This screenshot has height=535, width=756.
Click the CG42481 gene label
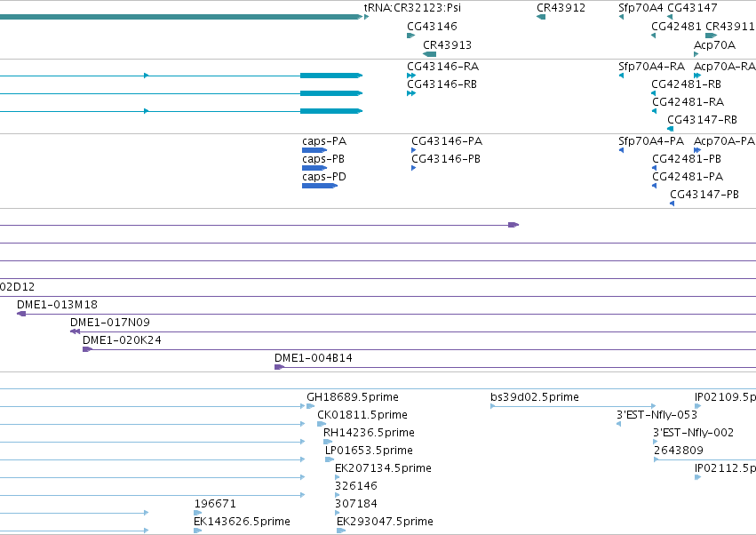(676, 26)
